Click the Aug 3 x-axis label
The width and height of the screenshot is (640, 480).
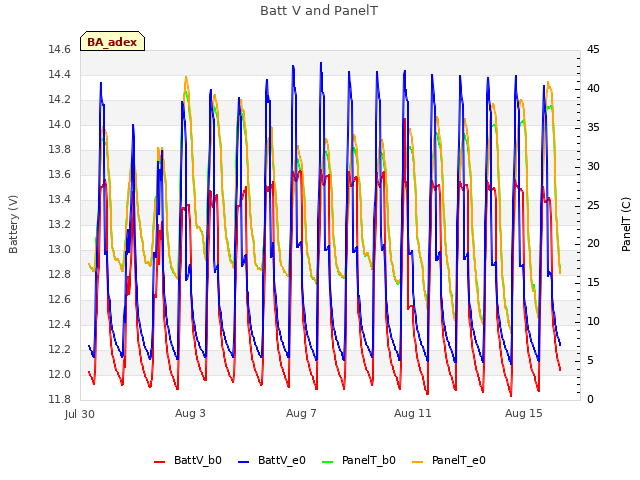[x=190, y=413]
